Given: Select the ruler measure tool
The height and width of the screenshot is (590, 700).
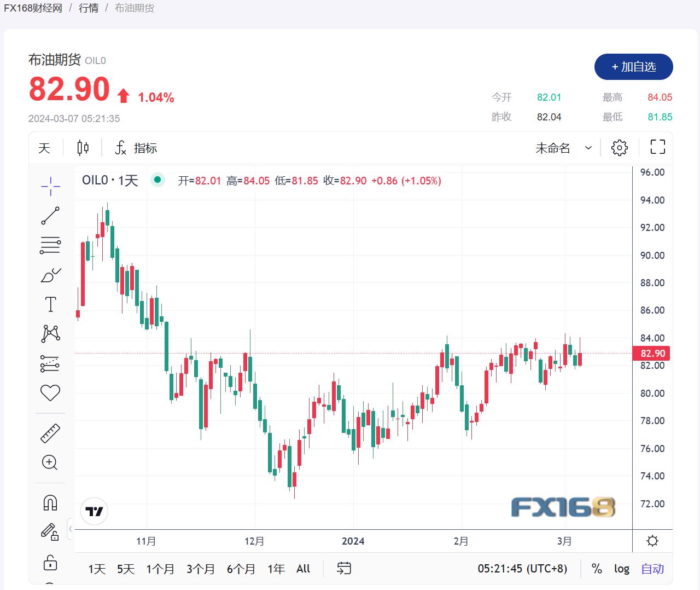Looking at the screenshot, I should click(50, 433).
